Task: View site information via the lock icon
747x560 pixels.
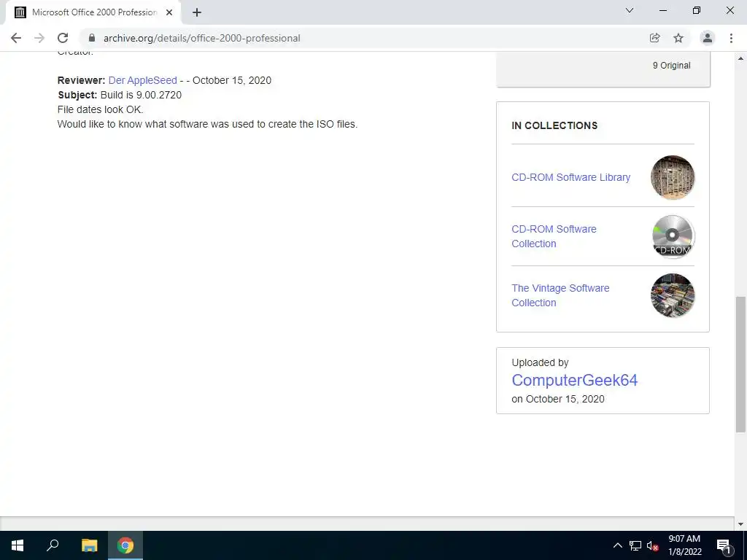Action: pyautogui.click(x=92, y=38)
